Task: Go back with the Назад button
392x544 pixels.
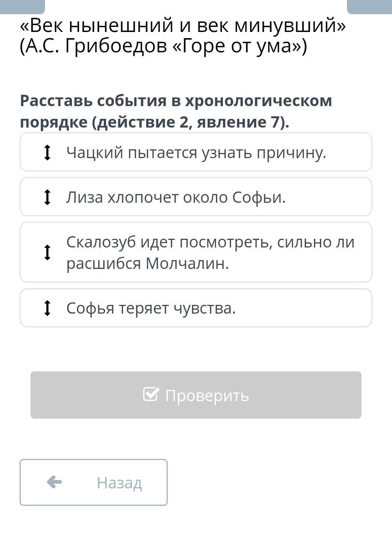Action: tap(94, 482)
